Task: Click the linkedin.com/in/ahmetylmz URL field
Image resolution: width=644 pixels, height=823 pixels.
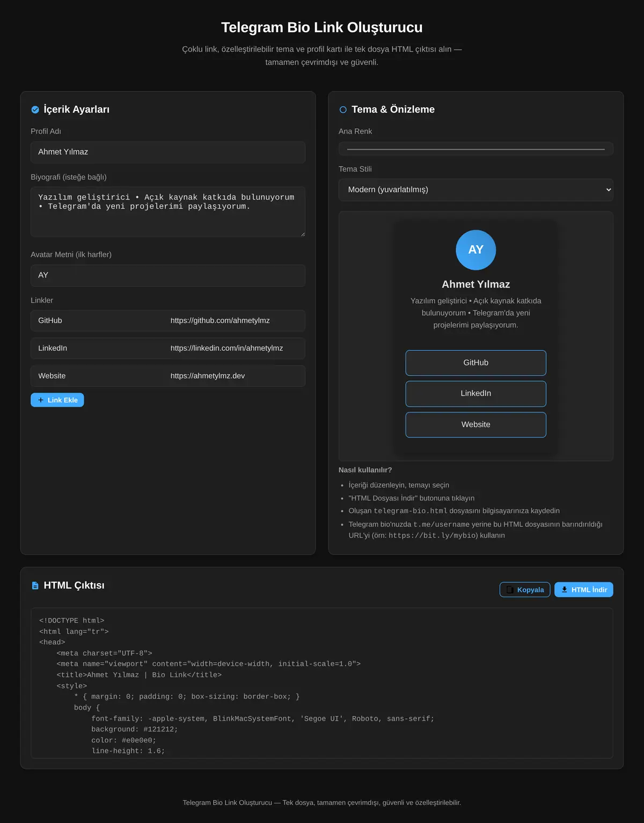Action: [234, 349]
